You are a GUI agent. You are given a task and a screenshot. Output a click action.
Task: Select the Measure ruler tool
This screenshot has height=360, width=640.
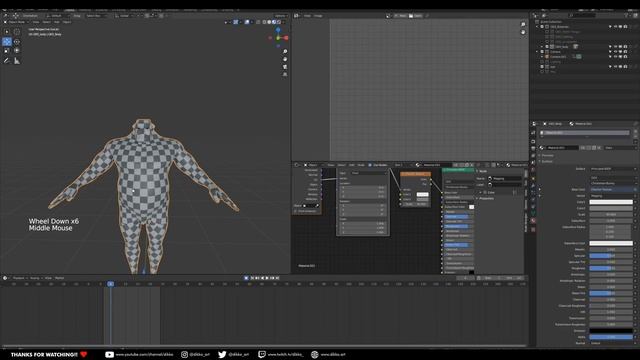pyautogui.click(x=17, y=61)
